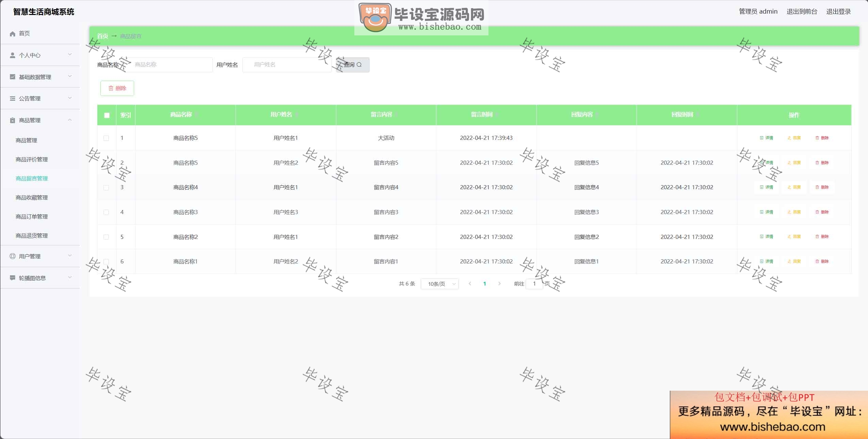Viewport: 868px width, 439px height.
Task: Check the checkbox for row index 4
Action: pos(106,212)
